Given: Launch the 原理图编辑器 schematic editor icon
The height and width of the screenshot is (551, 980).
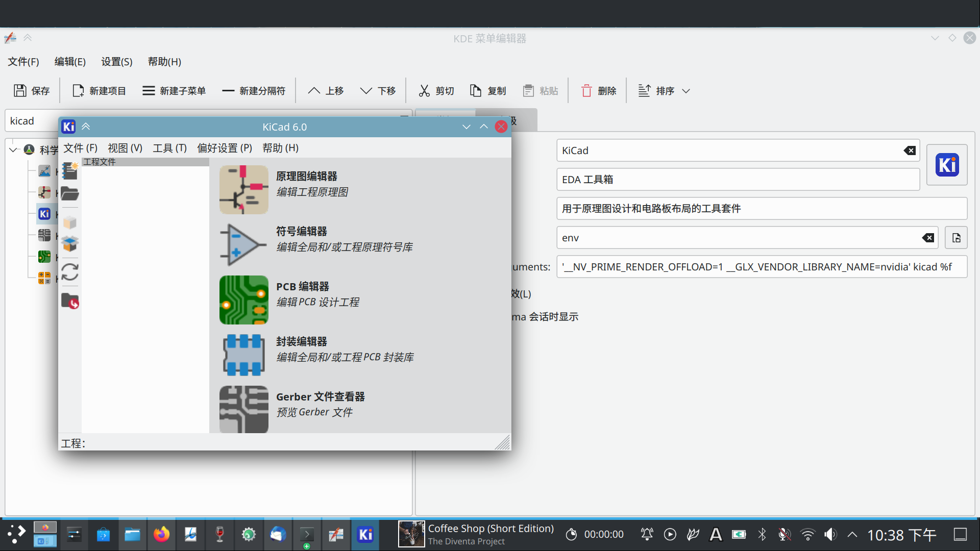Looking at the screenshot, I should coord(244,190).
